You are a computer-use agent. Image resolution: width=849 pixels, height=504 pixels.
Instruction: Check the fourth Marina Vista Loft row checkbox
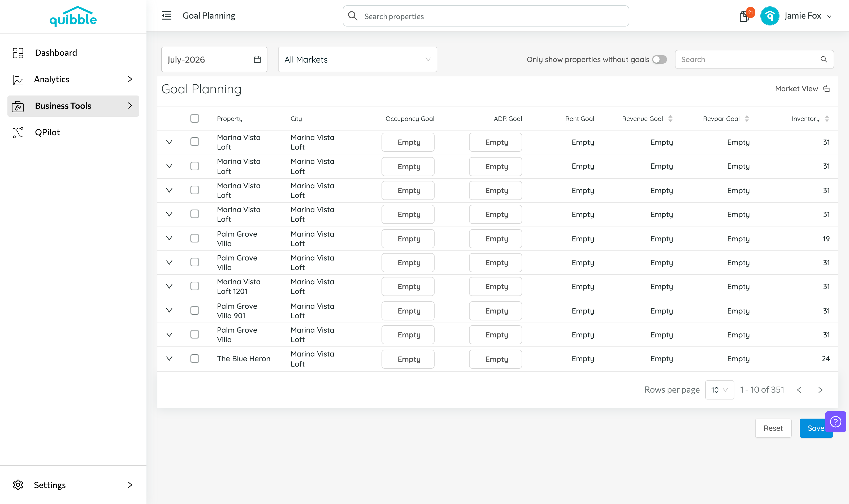coord(194,214)
